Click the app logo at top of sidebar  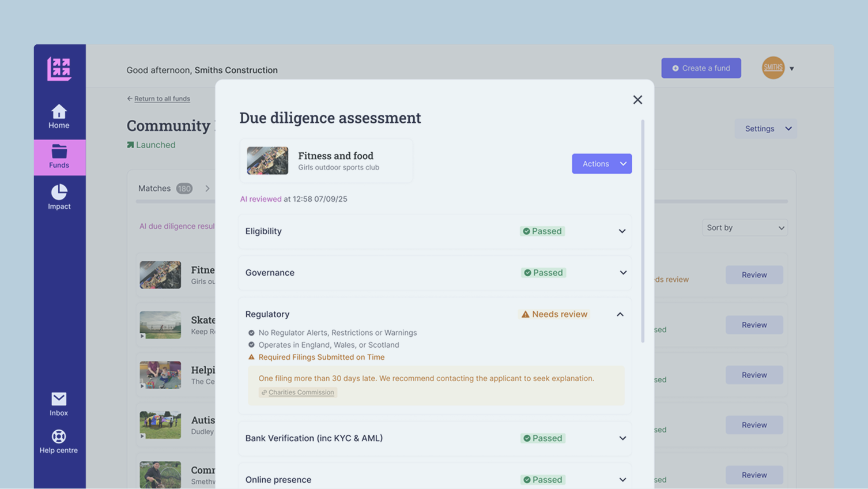(59, 67)
